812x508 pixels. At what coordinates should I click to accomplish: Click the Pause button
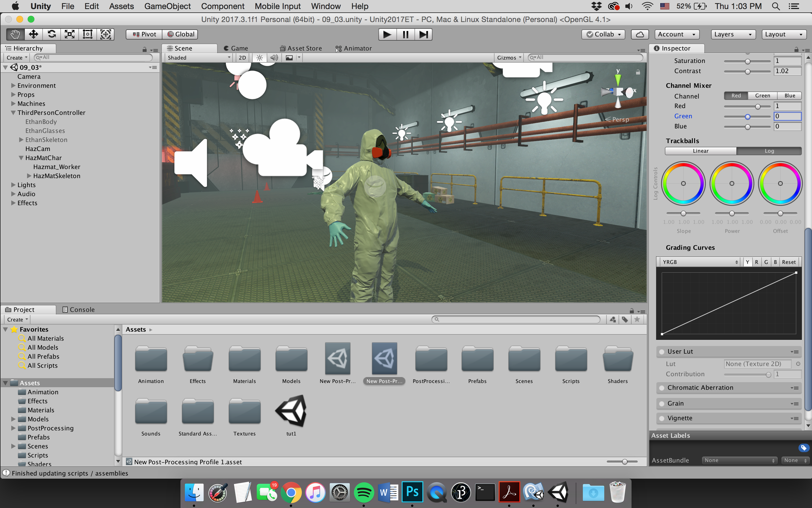pyautogui.click(x=405, y=34)
